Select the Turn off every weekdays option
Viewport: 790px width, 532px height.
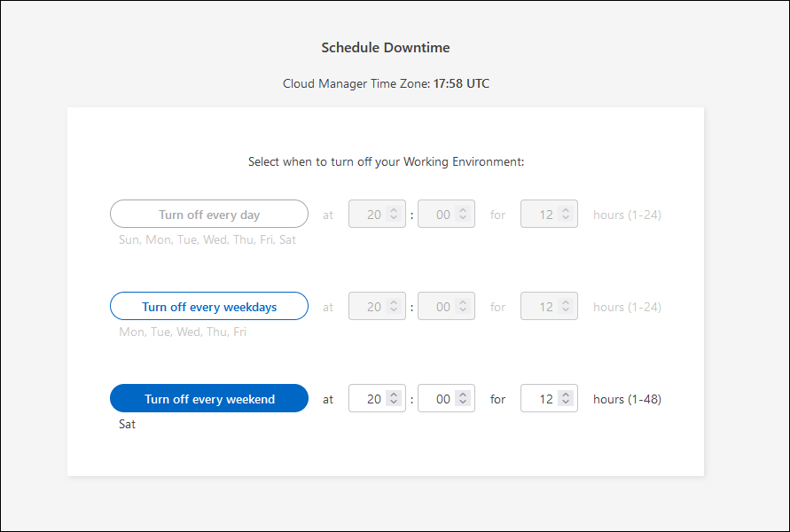(x=209, y=307)
